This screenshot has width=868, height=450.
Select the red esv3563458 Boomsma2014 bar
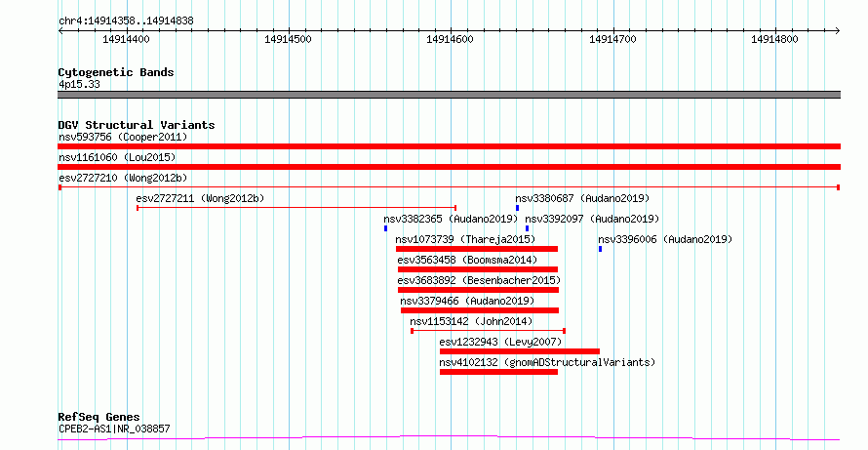(478, 269)
